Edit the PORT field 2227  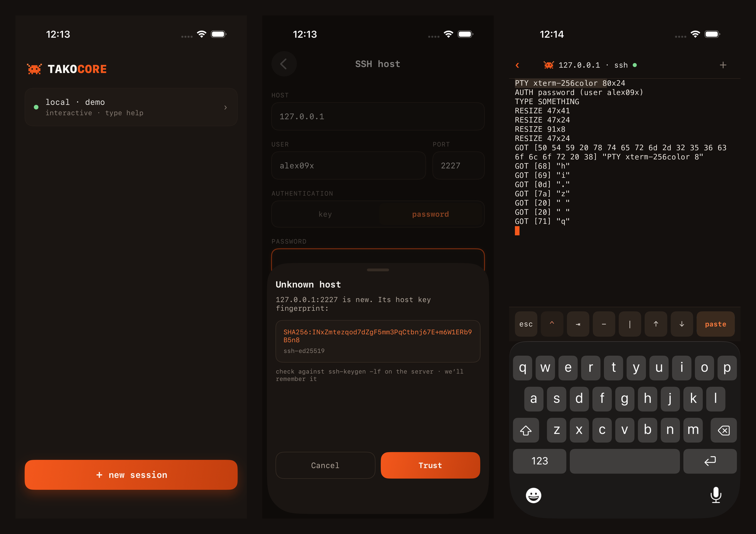(x=459, y=166)
